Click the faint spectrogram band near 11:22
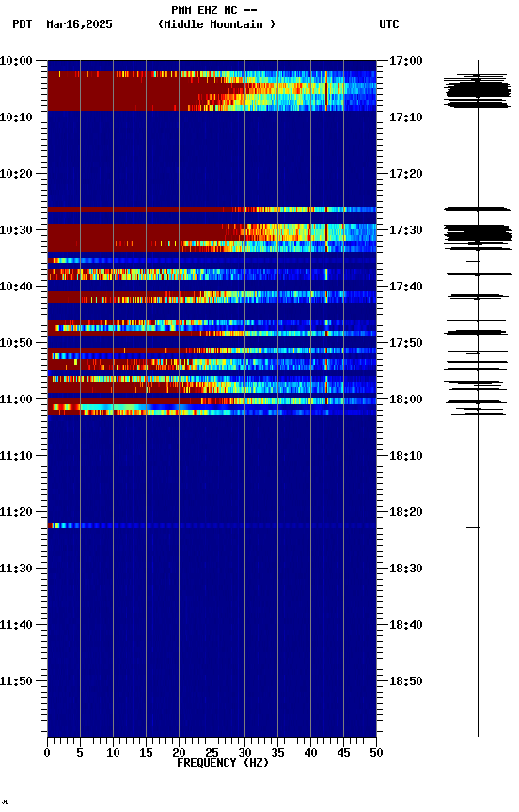Screen dimensions: 519x812 pos(212,525)
